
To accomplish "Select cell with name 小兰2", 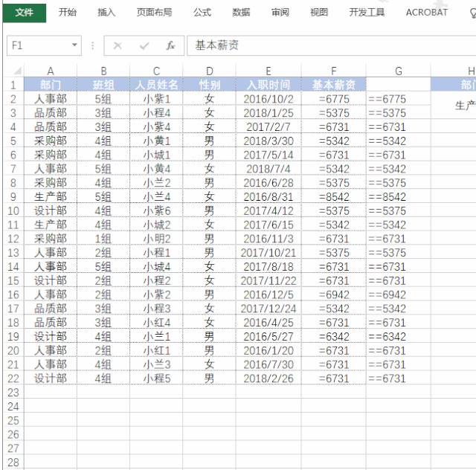I will [x=156, y=182].
